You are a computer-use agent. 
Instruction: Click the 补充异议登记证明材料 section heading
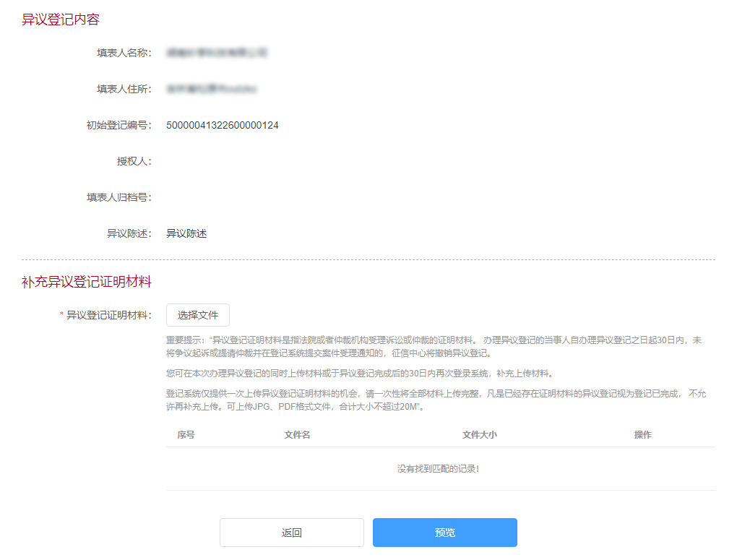(x=87, y=282)
